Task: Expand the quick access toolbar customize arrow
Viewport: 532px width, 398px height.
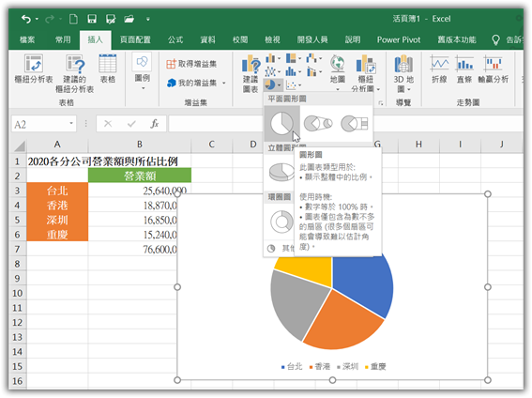Action: click(148, 20)
